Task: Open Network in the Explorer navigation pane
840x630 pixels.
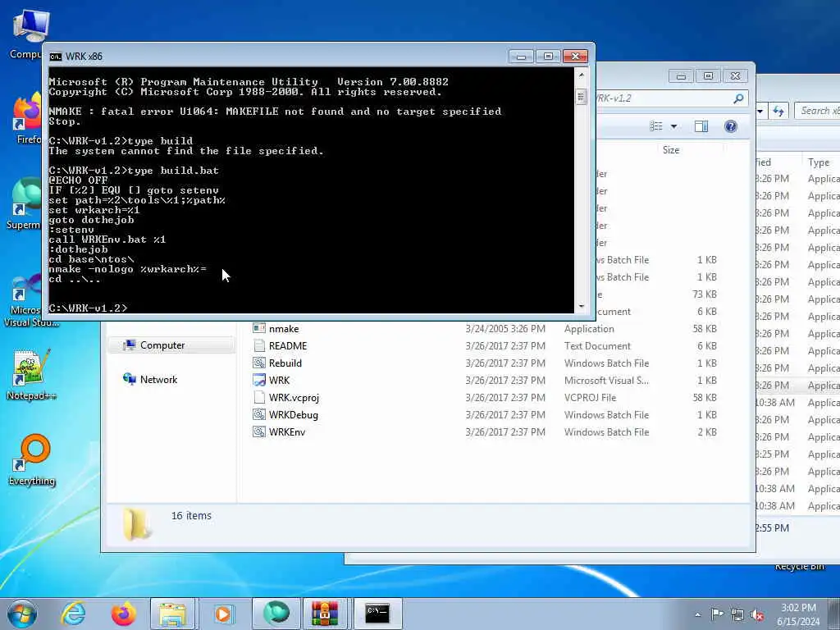Action: 158,379
